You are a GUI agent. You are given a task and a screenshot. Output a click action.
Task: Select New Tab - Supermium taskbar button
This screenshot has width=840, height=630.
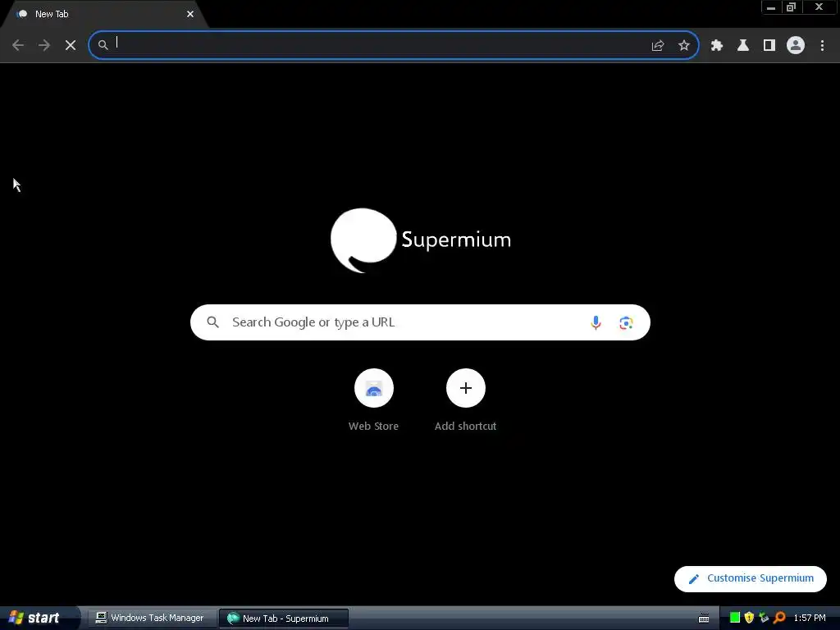pyautogui.click(x=284, y=619)
